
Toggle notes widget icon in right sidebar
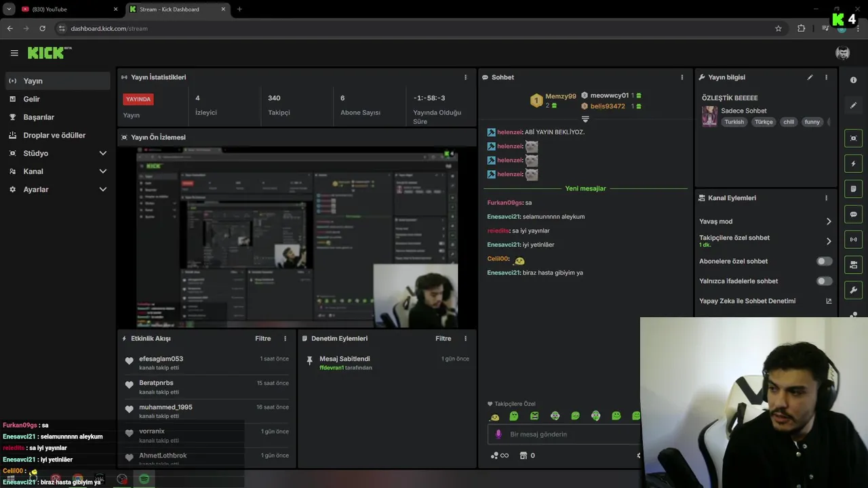tap(853, 188)
